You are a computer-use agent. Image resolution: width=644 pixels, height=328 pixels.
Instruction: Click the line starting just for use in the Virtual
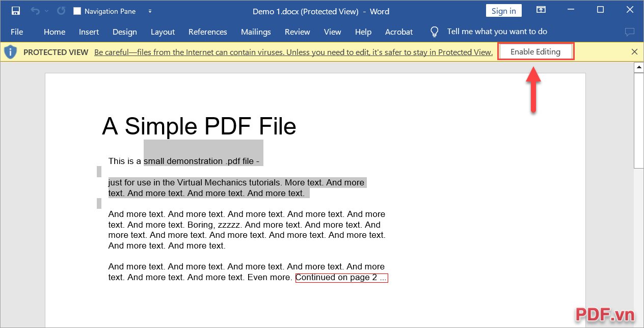(x=236, y=182)
